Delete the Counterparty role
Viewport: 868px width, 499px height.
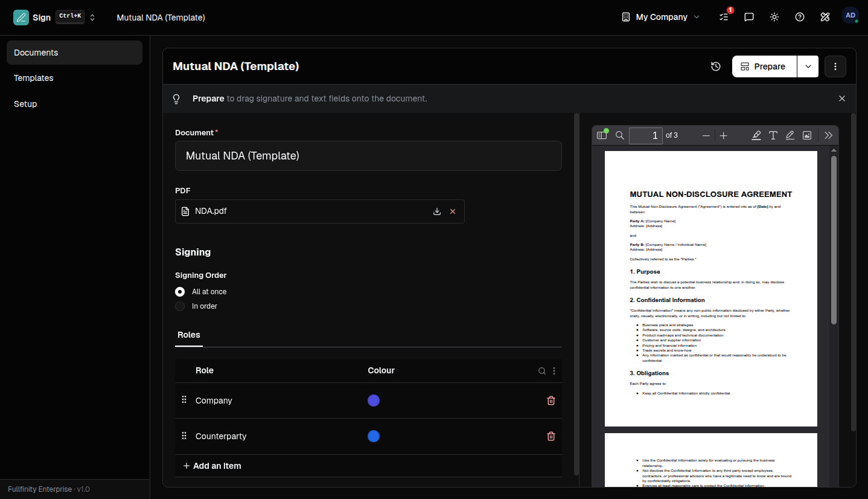pos(551,436)
